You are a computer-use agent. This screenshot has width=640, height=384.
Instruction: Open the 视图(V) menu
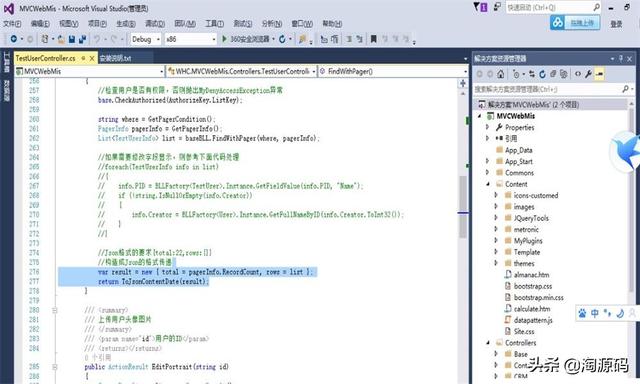click(69, 24)
